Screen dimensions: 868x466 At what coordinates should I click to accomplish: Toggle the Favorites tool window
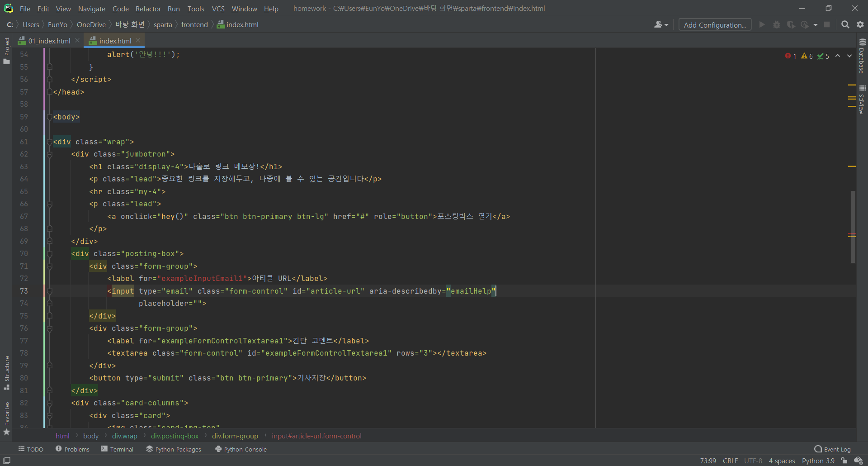coord(7,418)
